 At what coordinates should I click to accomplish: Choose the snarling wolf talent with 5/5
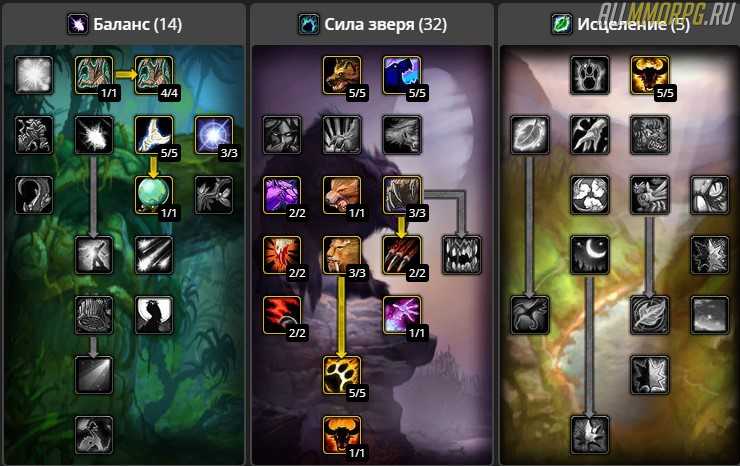click(x=342, y=75)
